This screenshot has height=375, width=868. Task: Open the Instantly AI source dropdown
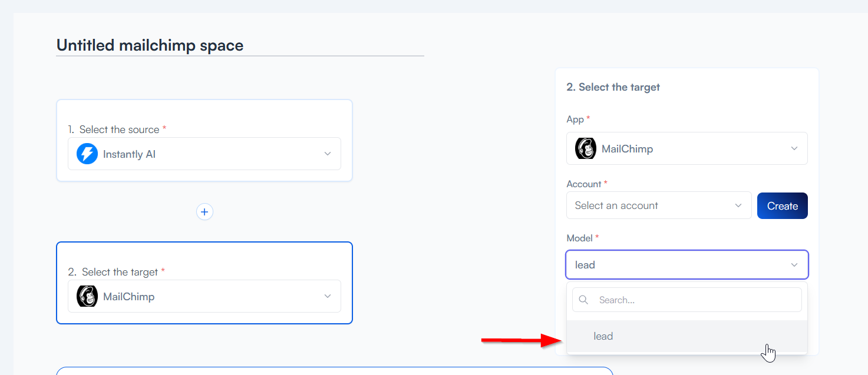click(x=204, y=154)
